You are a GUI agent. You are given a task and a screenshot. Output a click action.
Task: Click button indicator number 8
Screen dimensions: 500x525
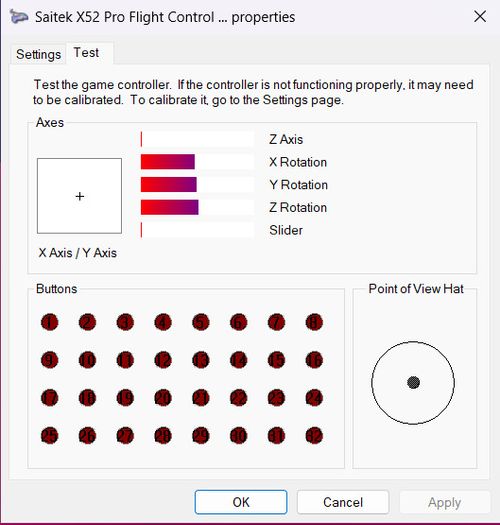(x=314, y=322)
